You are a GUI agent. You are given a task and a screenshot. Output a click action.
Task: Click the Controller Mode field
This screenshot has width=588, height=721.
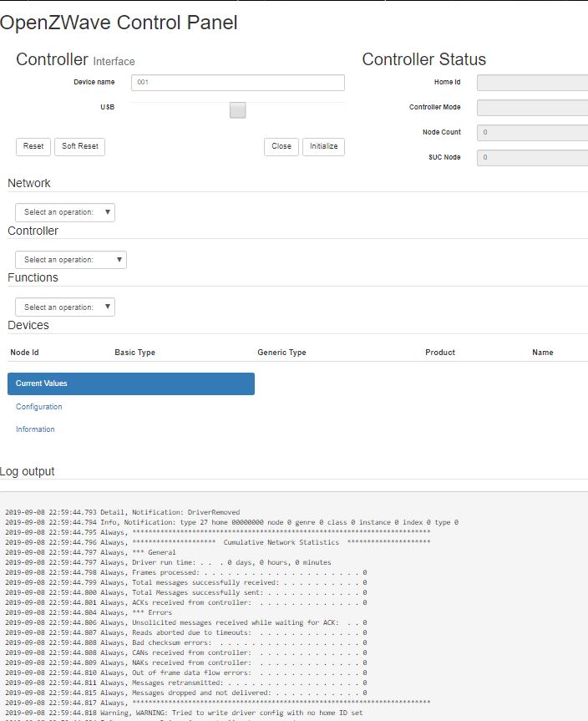[532, 108]
